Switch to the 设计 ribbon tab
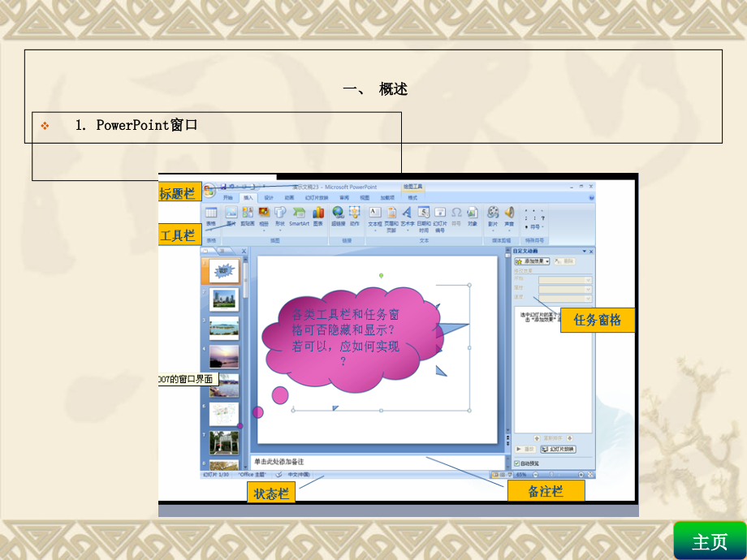The image size is (747, 560). 269,197
